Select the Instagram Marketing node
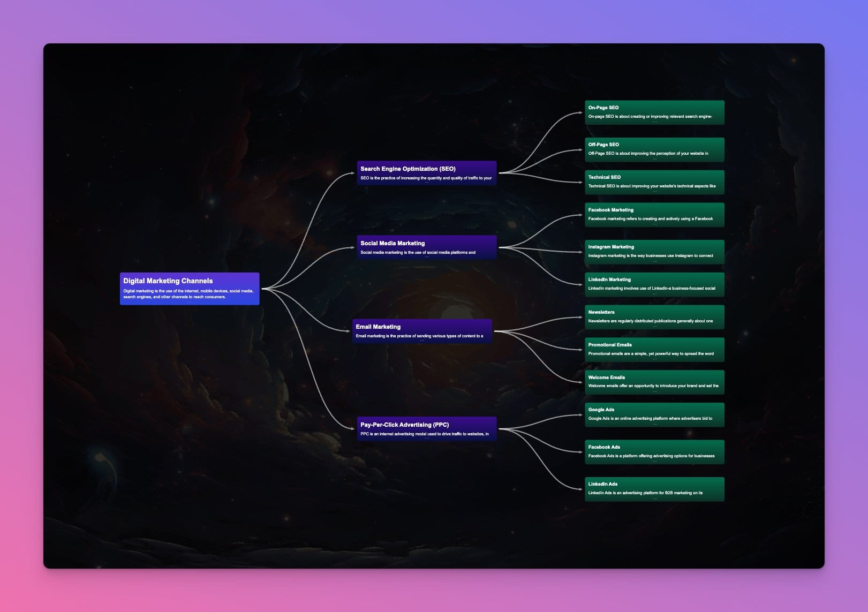Screen dimensions: 868x612 coord(654,252)
